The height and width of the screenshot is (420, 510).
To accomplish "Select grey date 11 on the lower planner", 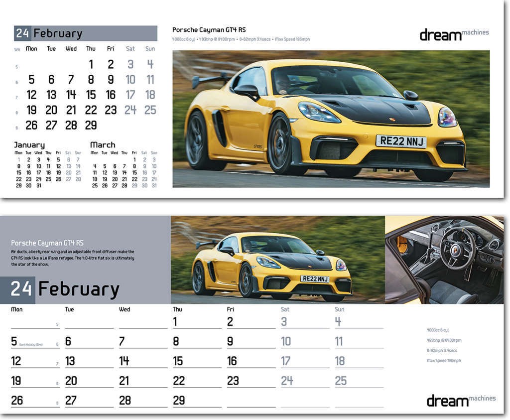I will click(339, 342).
